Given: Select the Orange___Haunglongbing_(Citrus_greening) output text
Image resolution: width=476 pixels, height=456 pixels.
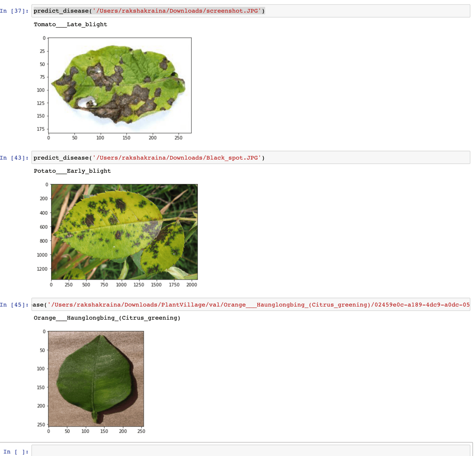Looking at the screenshot, I should tap(107, 318).
